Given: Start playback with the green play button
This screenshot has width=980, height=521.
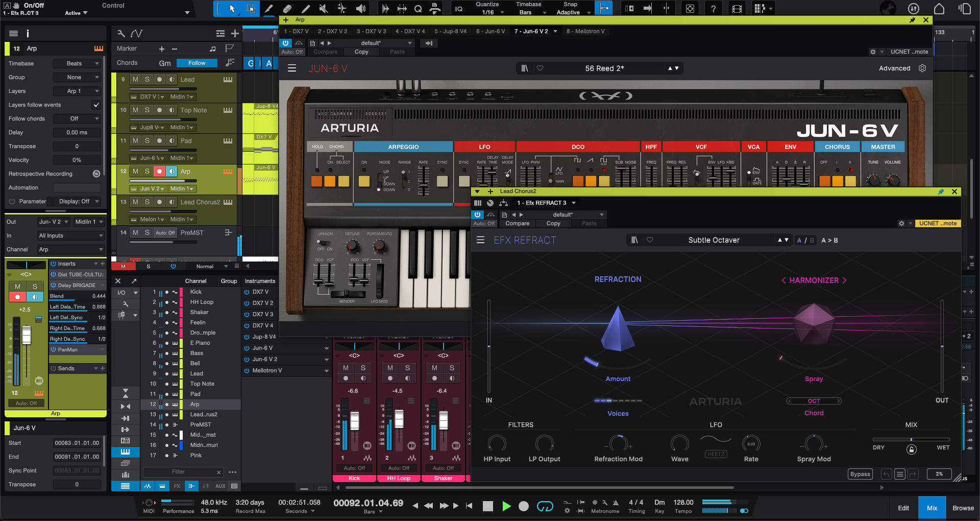Looking at the screenshot, I should click(506, 506).
